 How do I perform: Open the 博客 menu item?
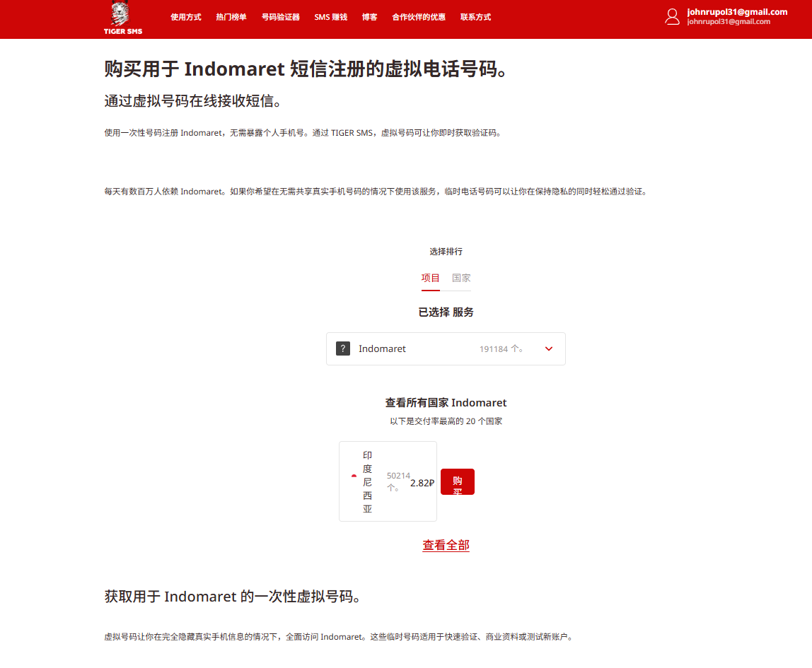[369, 17]
